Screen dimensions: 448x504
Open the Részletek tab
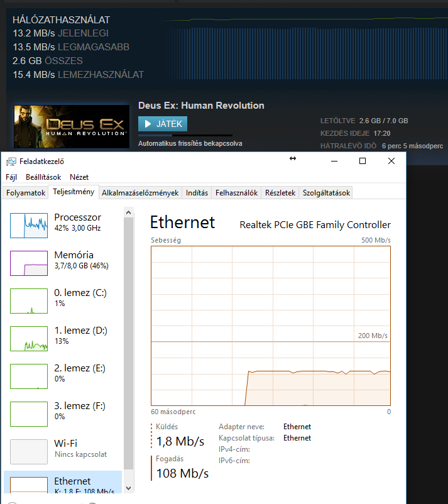coord(280,193)
